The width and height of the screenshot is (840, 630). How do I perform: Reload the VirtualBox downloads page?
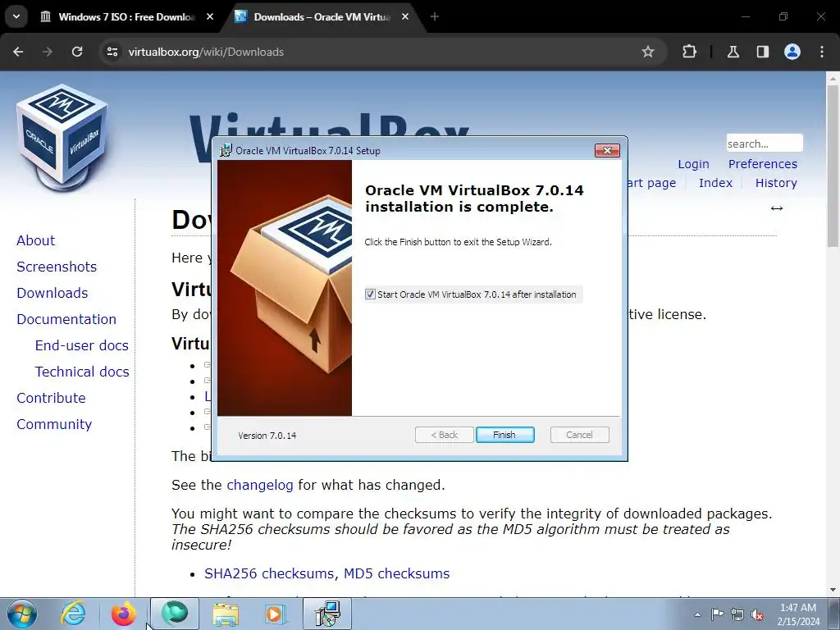click(x=77, y=52)
